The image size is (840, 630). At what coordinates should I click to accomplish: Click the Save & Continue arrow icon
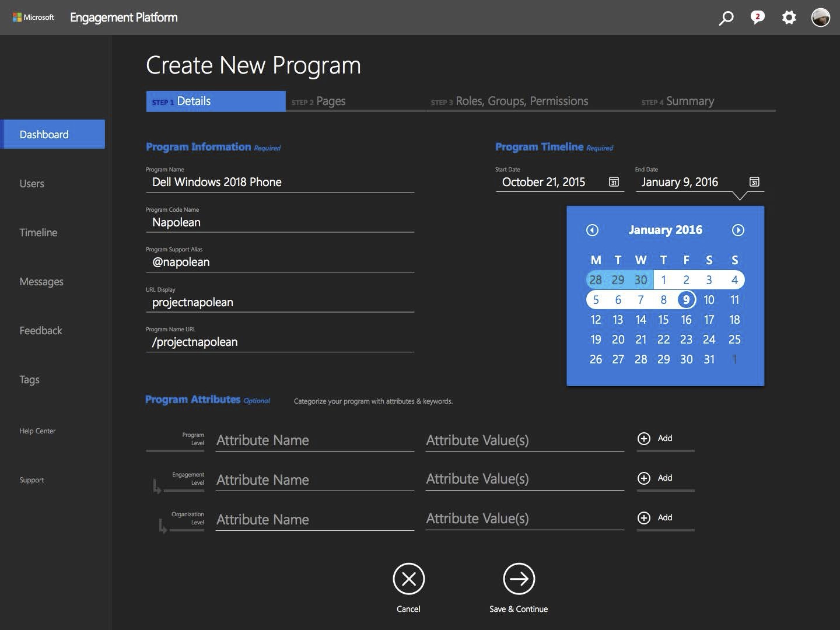[x=519, y=579]
